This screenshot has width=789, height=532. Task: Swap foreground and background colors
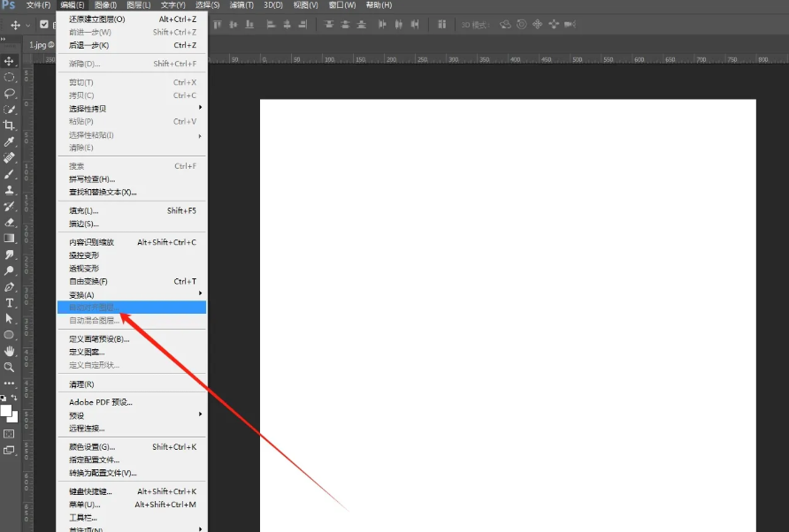(14, 399)
